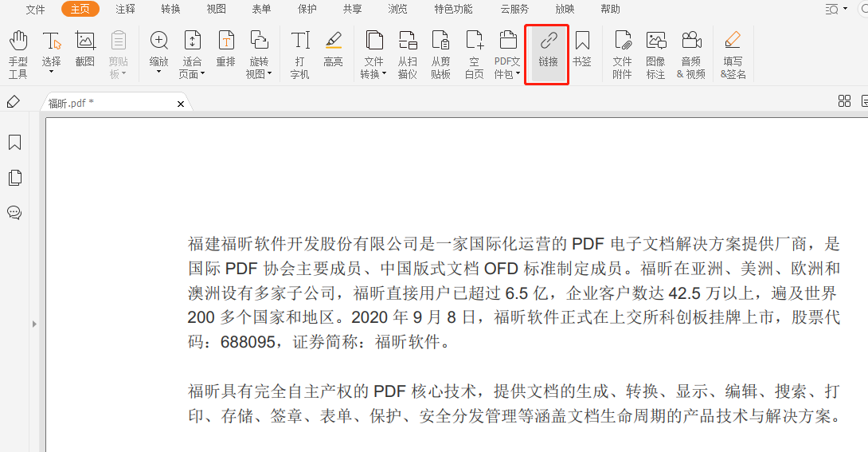Insert media with 音频&视频 icon
This screenshot has width=868, height=452.
pos(690,54)
